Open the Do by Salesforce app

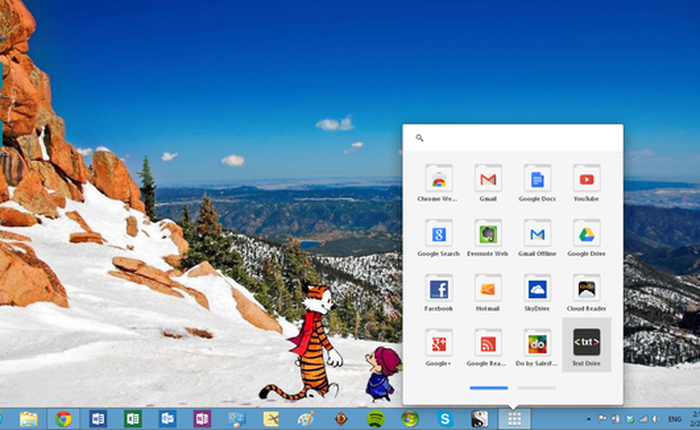[537, 348]
